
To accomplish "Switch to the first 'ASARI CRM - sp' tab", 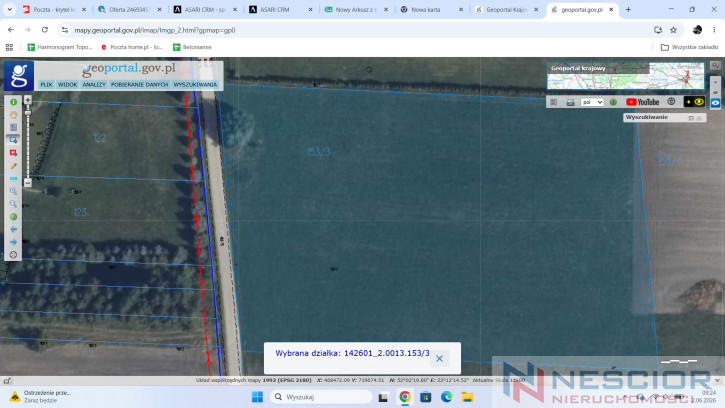I will (206, 9).
